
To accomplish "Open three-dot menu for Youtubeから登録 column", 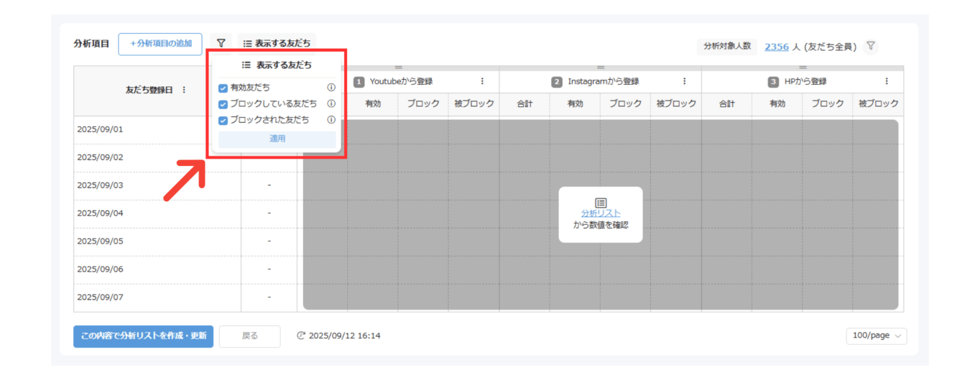I will pos(482,81).
